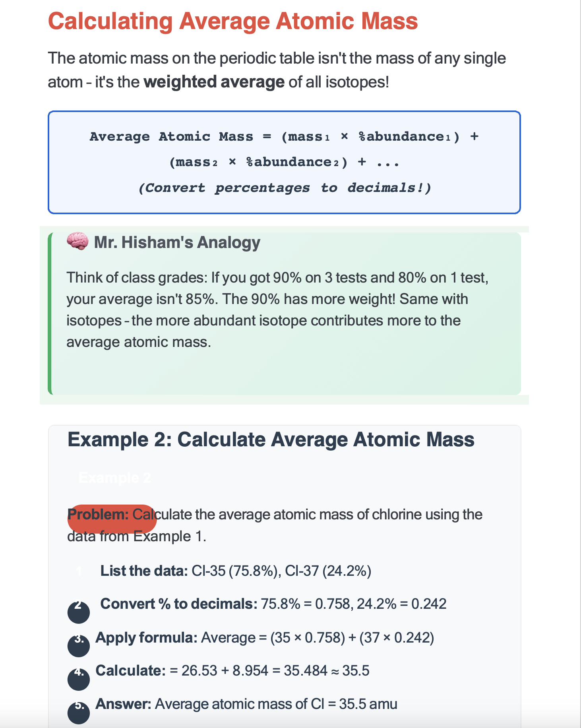The width and height of the screenshot is (581, 728).
Task: Click the "(Convert percentages to decimals!)" italic note
Action: 284,188
